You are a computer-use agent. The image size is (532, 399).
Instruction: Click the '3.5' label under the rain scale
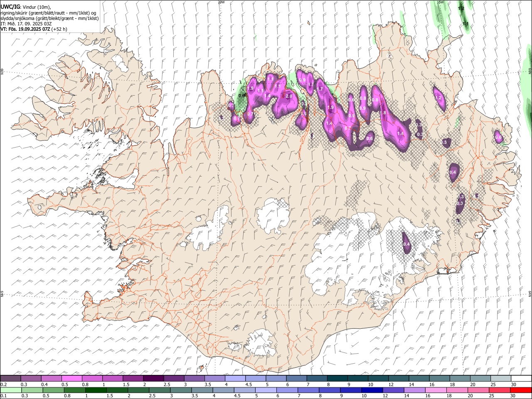[x=195, y=396]
